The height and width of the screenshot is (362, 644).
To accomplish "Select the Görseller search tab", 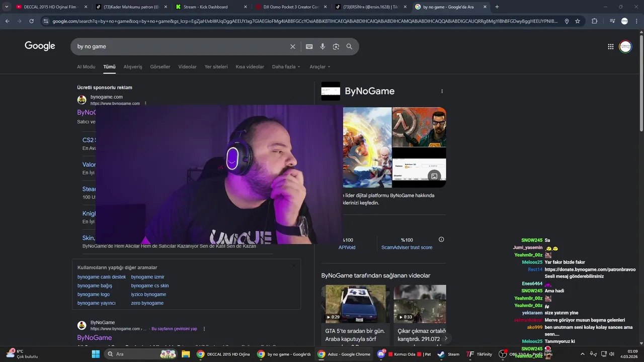I will click(160, 67).
